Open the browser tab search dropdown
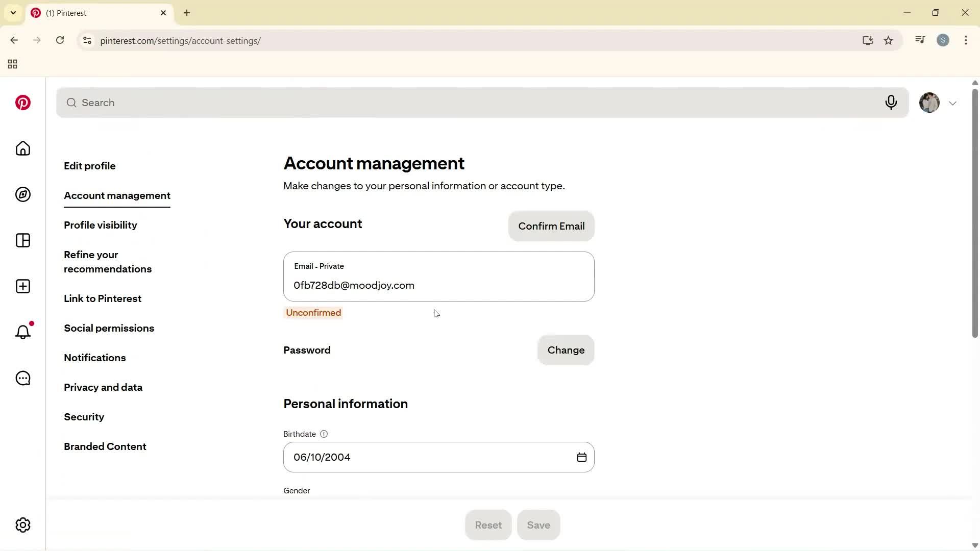The width and height of the screenshot is (980, 551). [13, 13]
